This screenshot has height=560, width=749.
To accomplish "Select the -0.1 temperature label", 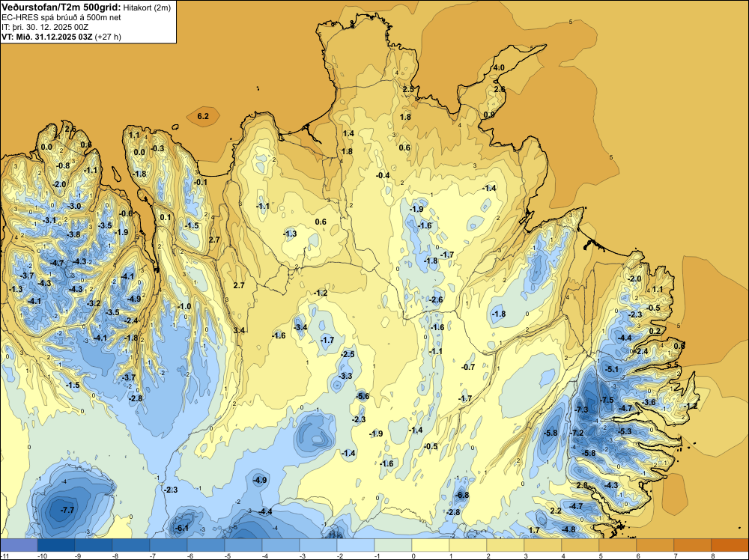I will tap(201, 182).
